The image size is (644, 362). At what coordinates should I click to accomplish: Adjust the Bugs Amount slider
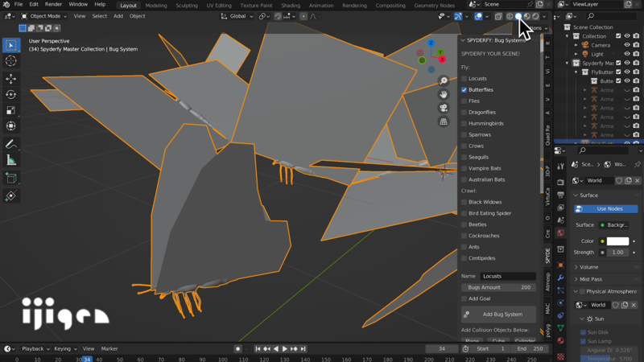click(x=498, y=288)
